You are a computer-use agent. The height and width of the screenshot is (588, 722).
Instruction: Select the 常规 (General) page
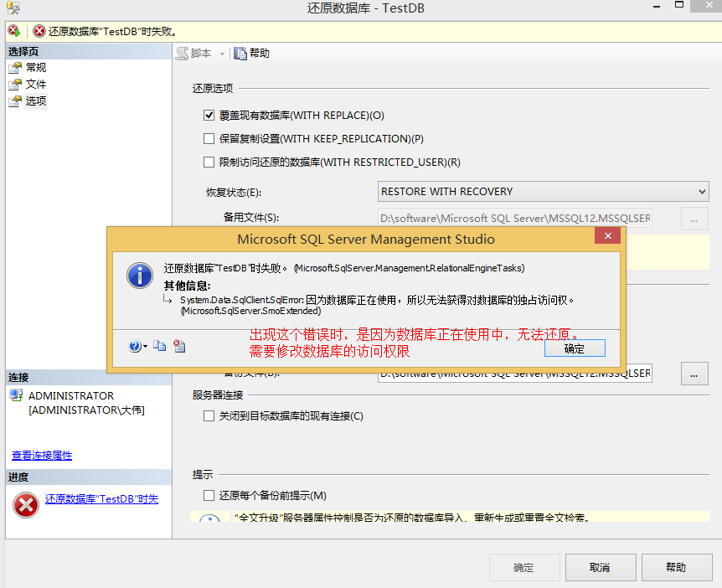click(x=36, y=68)
